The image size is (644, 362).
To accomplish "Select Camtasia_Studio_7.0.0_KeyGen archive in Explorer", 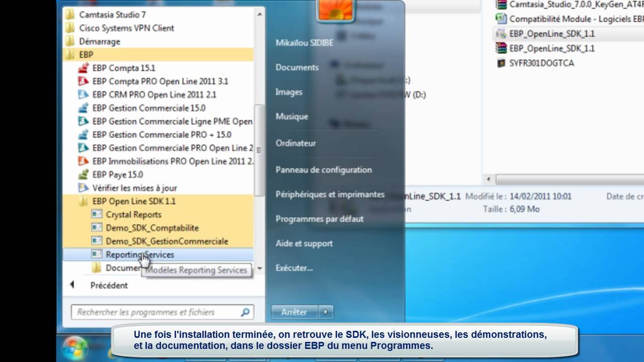I will [569, 5].
